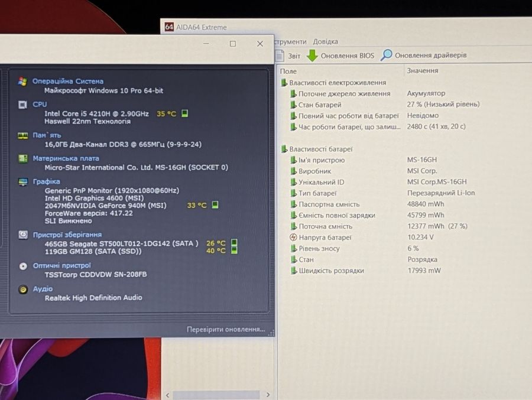Click icon beside Повний час роботи від батареї
532x400 pixels.
293,116
